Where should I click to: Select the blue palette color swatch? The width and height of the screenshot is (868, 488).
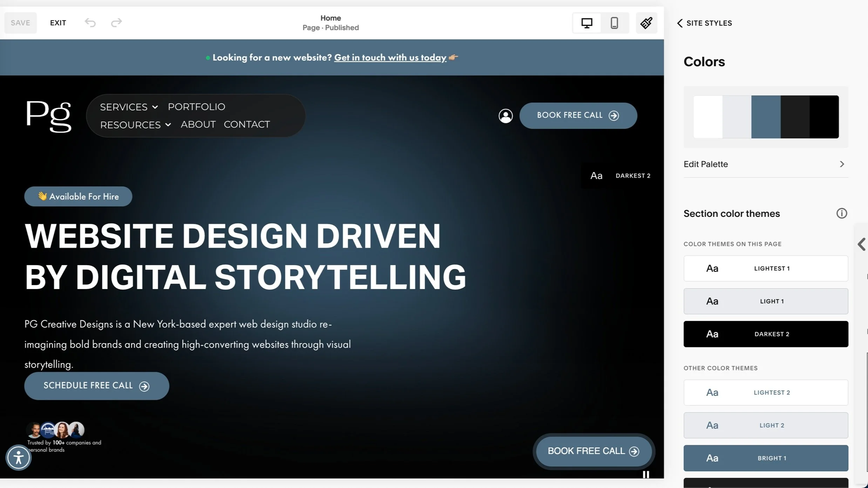tap(766, 117)
